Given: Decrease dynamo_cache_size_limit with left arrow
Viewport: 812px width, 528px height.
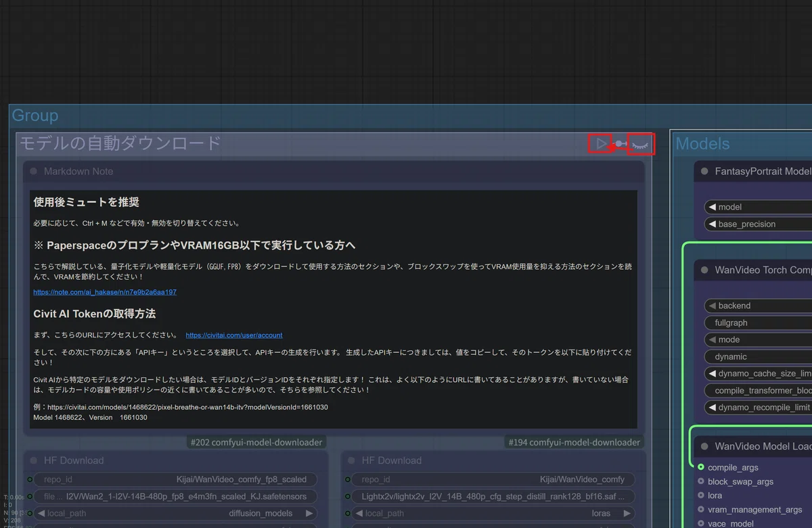Looking at the screenshot, I should point(711,373).
